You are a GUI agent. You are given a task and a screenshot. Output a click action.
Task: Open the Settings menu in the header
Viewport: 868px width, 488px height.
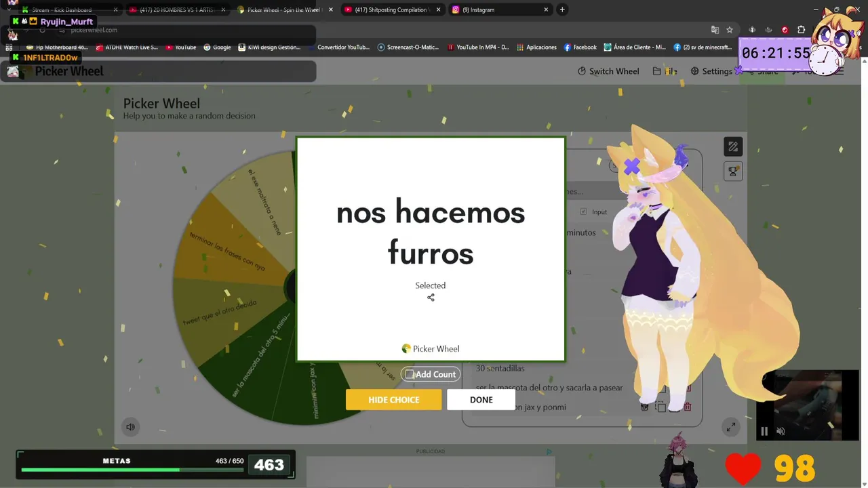tap(711, 71)
